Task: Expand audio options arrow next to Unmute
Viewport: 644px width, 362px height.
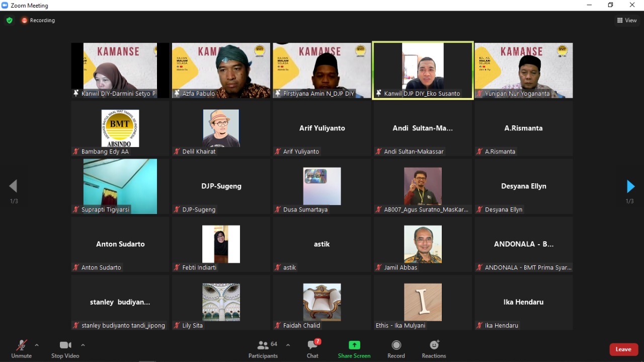Action: 37,345
